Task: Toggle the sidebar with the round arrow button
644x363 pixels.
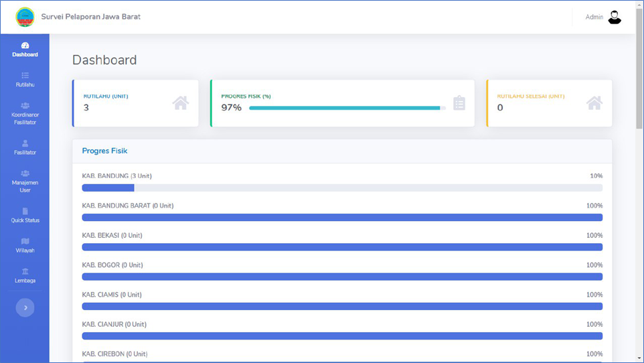Action: point(25,307)
